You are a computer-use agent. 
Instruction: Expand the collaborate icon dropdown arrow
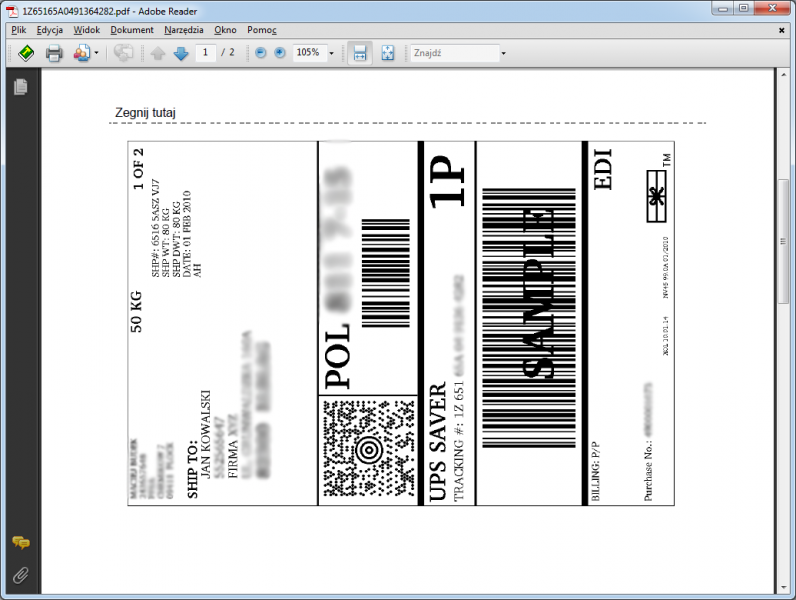96,53
